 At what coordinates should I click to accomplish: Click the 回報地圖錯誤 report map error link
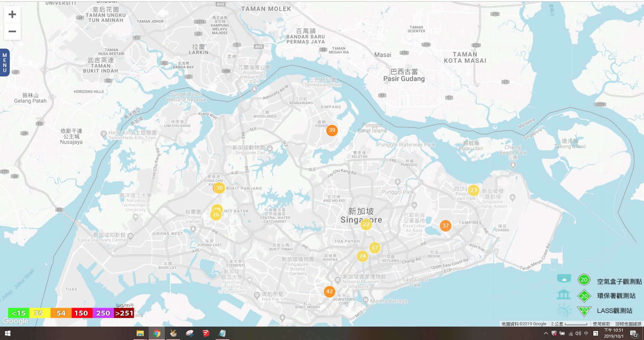point(628,324)
